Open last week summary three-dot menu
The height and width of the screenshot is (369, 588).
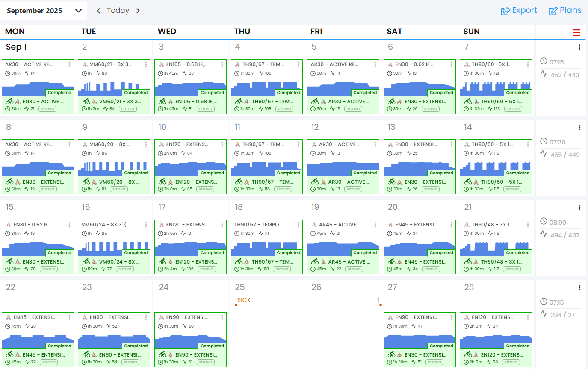(x=579, y=287)
